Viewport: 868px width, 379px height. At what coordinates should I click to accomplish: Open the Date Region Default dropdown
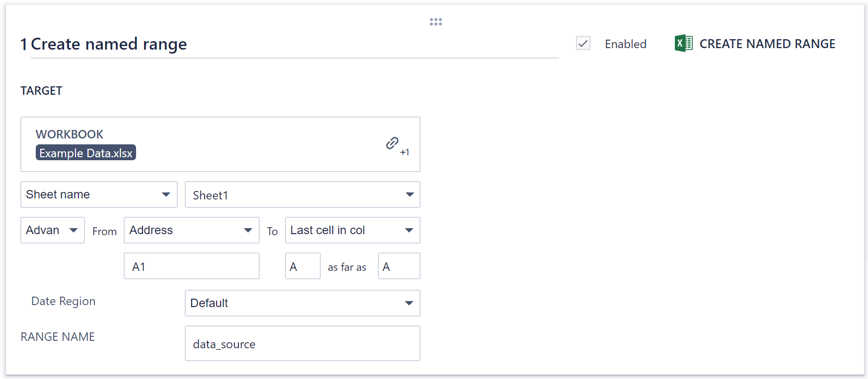coord(302,303)
